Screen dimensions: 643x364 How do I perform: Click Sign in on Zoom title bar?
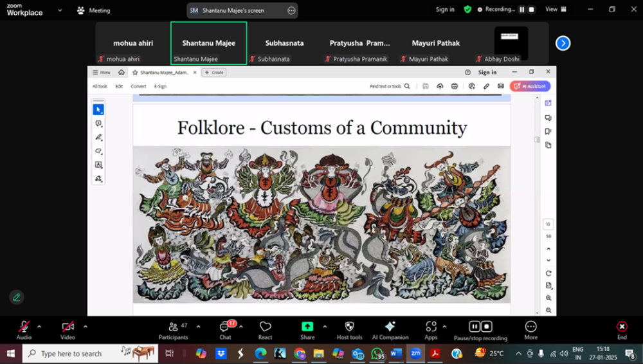(445, 10)
